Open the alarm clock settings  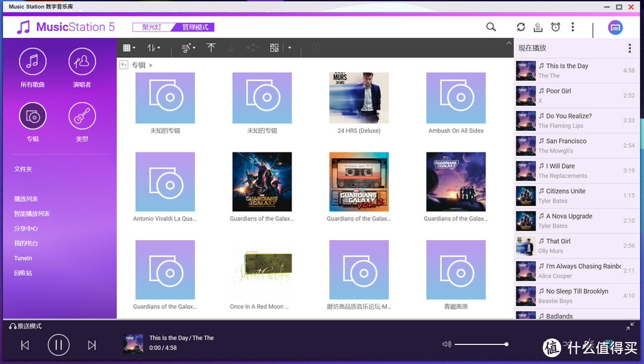555,27
